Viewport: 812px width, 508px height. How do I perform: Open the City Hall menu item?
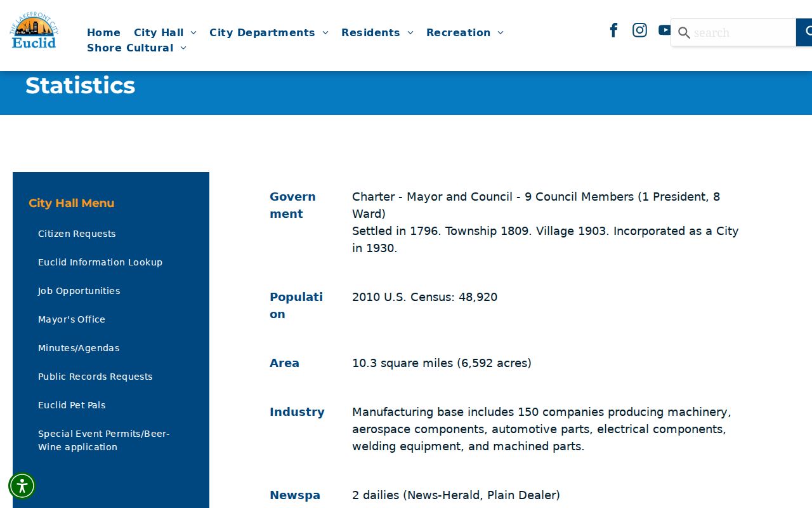point(159,32)
